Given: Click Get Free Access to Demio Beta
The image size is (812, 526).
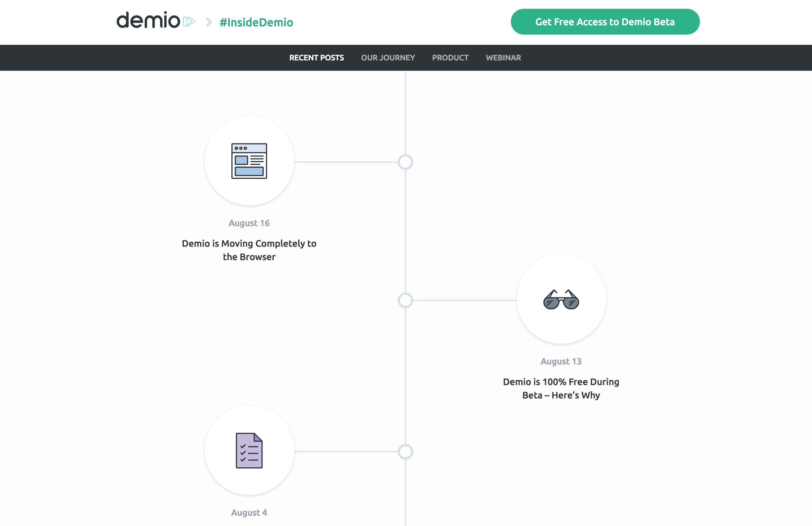Looking at the screenshot, I should pos(605,21).
